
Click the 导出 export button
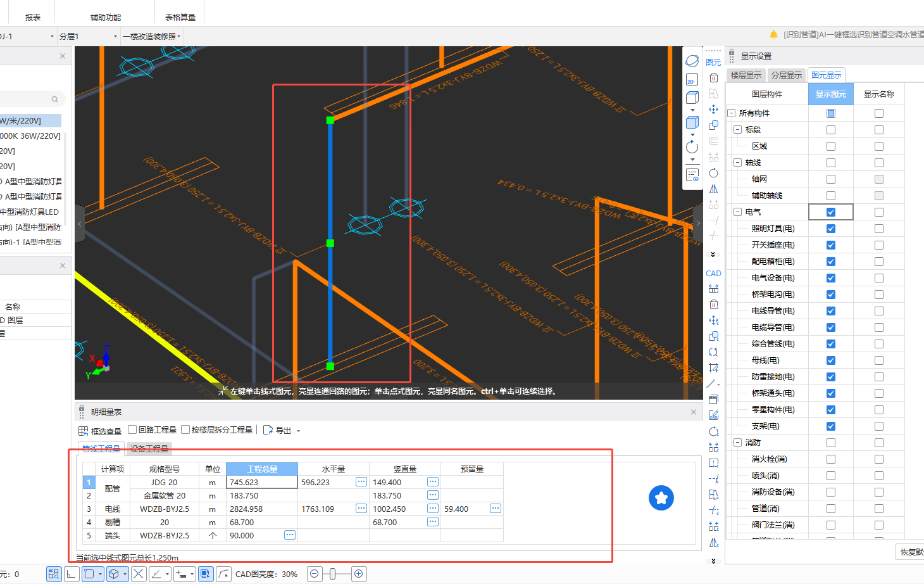[x=277, y=431]
